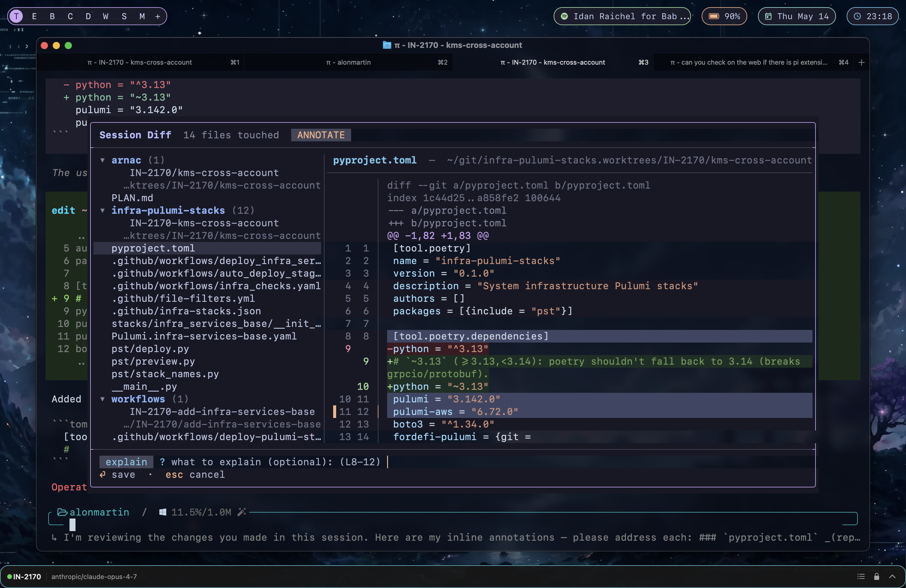Click esc cancel to dismiss the annotation
This screenshot has height=588, width=906.
click(x=195, y=475)
